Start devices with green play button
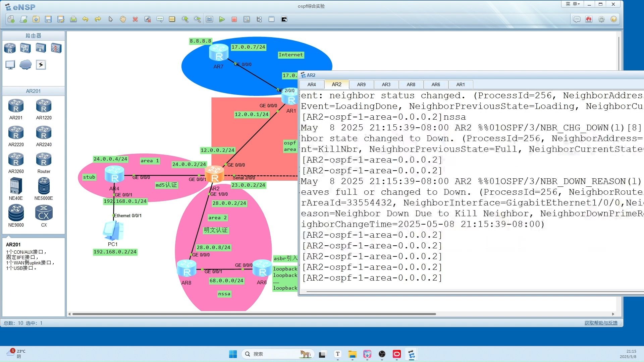The height and width of the screenshot is (362, 644). click(222, 19)
